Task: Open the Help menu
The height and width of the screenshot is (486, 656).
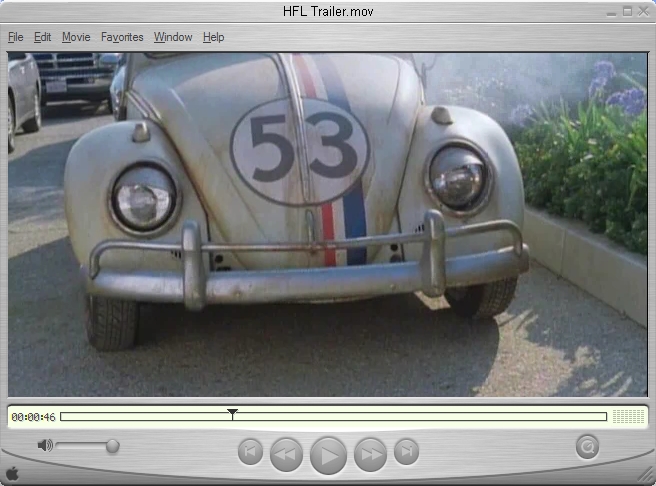Action: point(213,37)
